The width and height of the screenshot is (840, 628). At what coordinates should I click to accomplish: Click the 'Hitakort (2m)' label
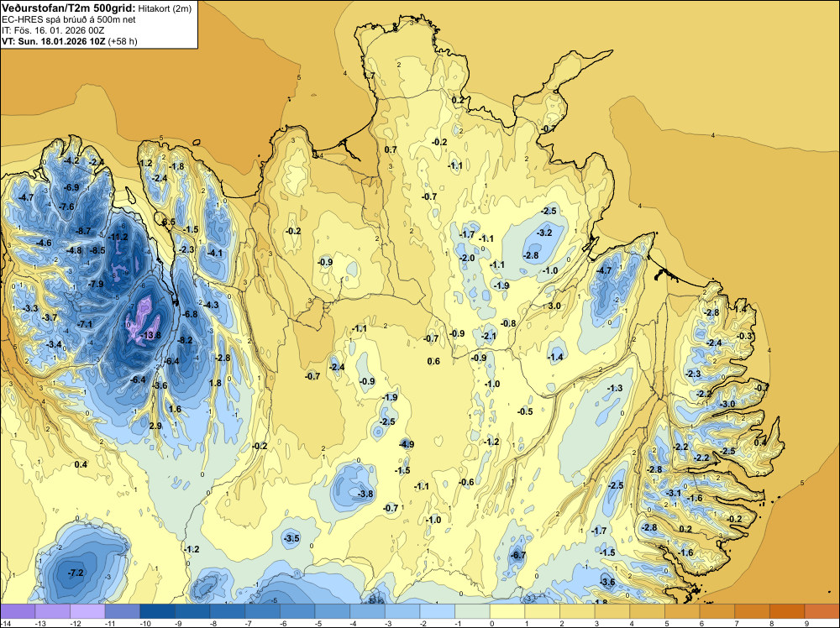pos(165,8)
